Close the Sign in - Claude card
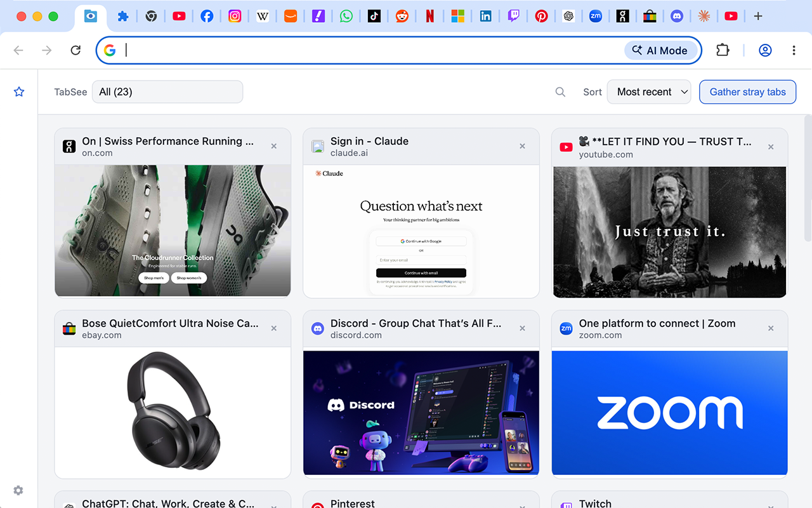Image resolution: width=812 pixels, height=508 pixels. [523, 146]
